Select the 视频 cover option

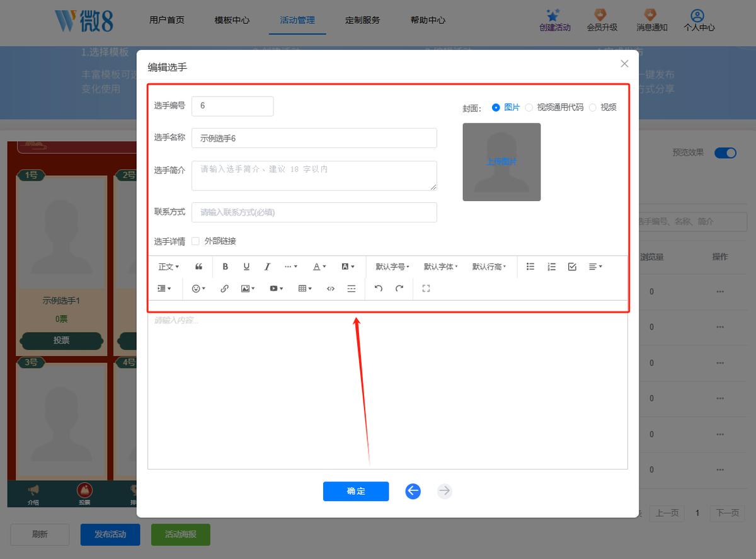tap(603, 108)
